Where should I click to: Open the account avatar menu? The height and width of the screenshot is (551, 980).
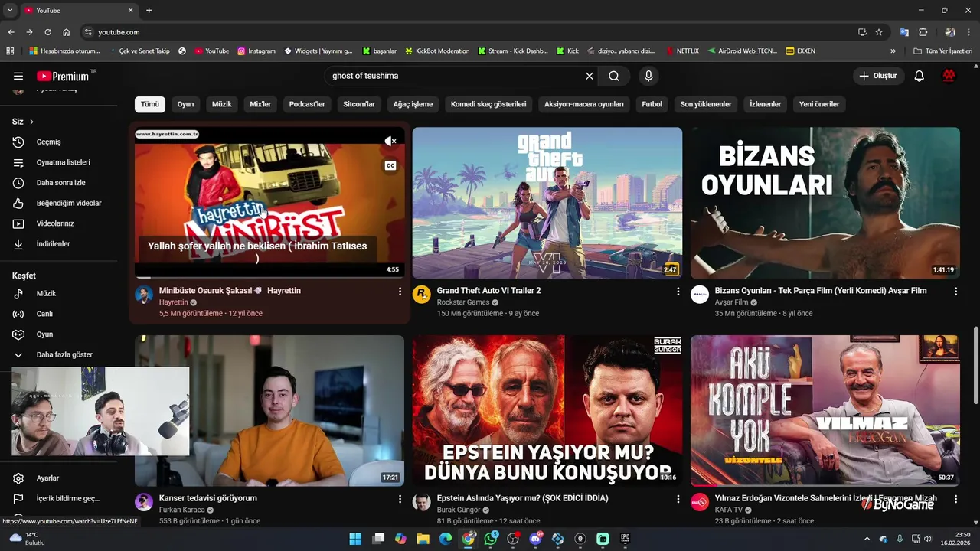(x=949, y=76)
